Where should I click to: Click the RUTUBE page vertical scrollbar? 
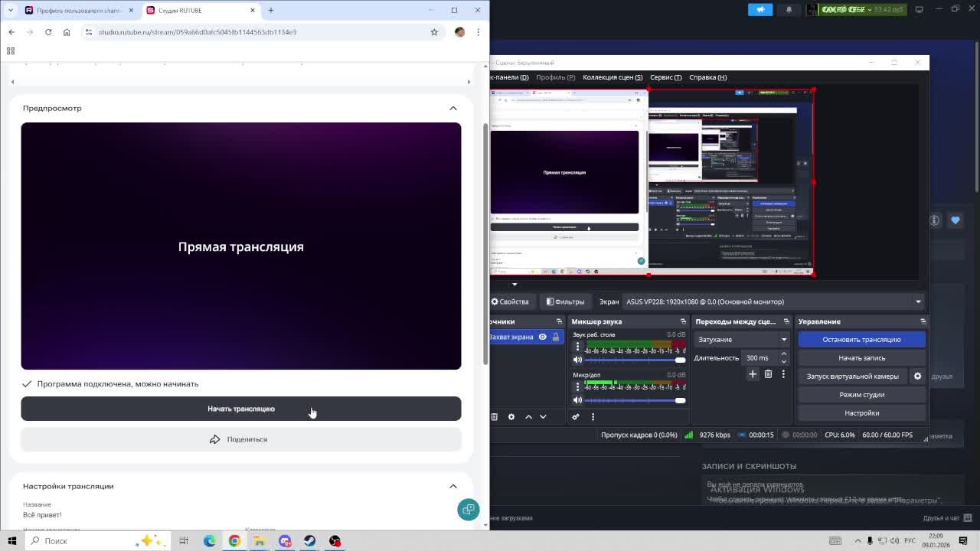(484, 243)
